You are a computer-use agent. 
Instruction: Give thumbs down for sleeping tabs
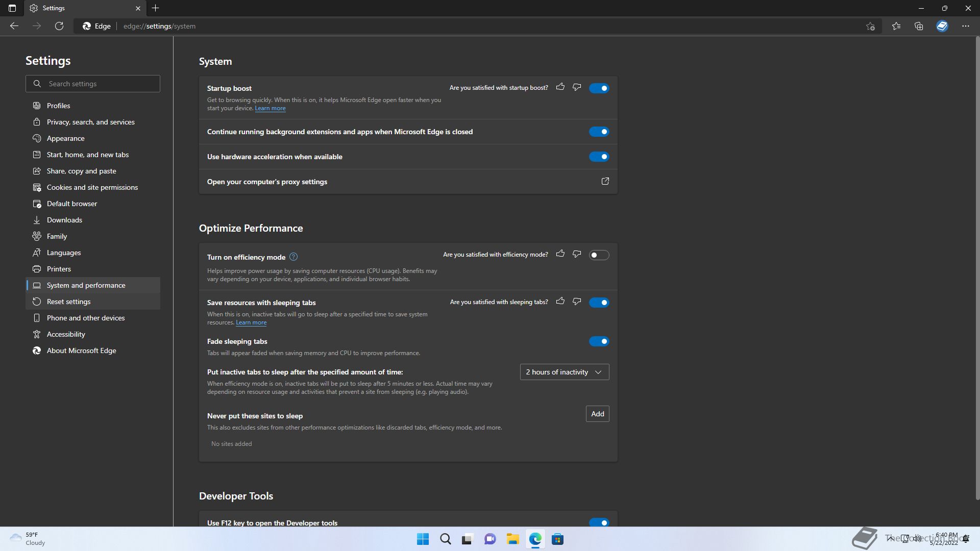pos(577,302)
